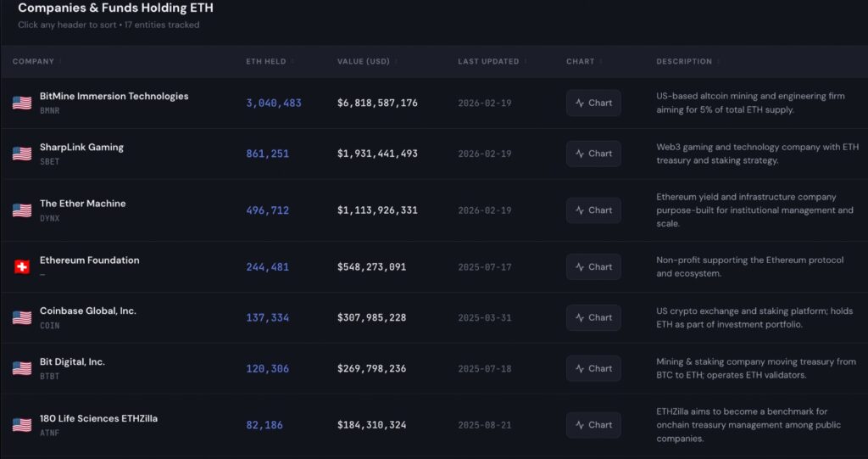The image size is (868, 459).
Task: Open Chart for Ethereum Foundation
Action: click(593, 266)
